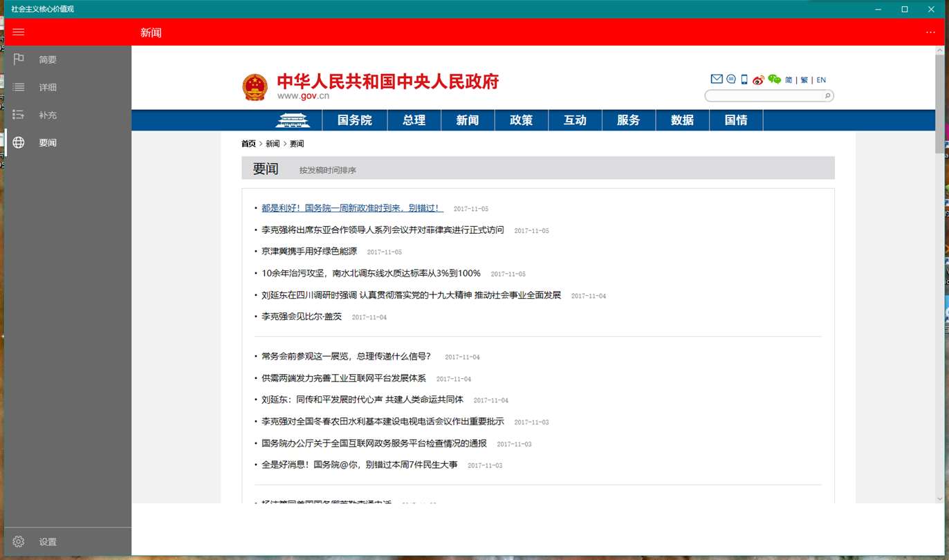Click the Weibo icon
This screenshot has width=949, height=560.
click(759, 80)
